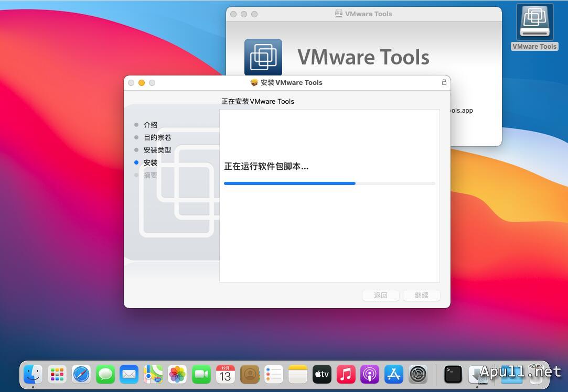Open Messages app in Dock
This screenshot has width=568, height=392.
point(105,374)
